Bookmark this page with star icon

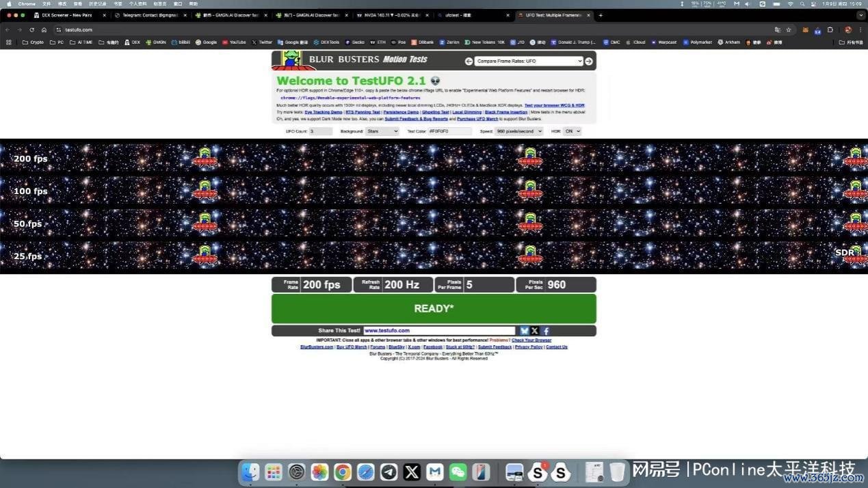pos(789,30)
